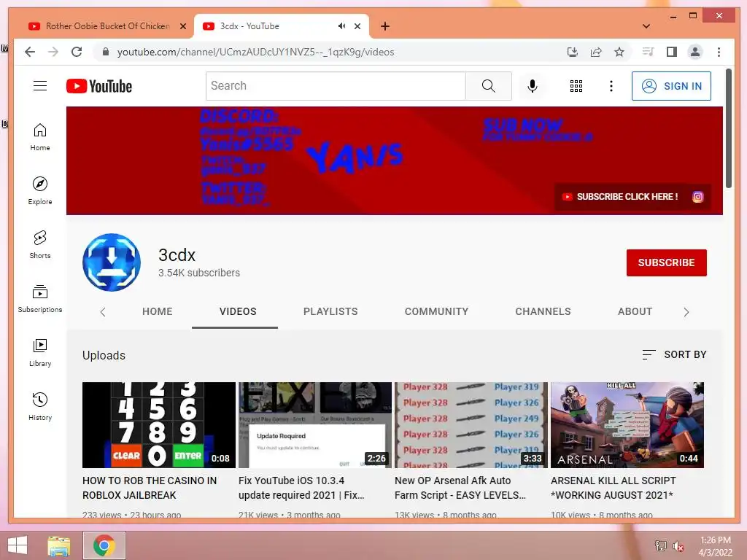Open Chrome media control icon

coord(648,52)
